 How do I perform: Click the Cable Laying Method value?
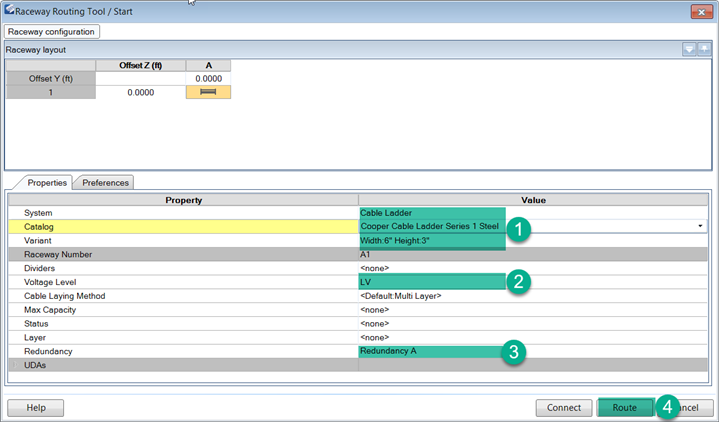point(401,296)
